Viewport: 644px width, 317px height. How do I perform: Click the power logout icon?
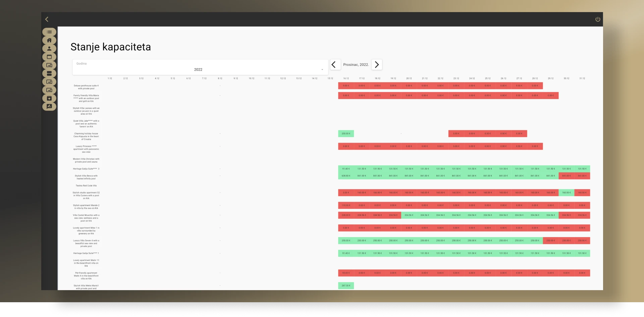pyautogui.click(x=597, y=19)
